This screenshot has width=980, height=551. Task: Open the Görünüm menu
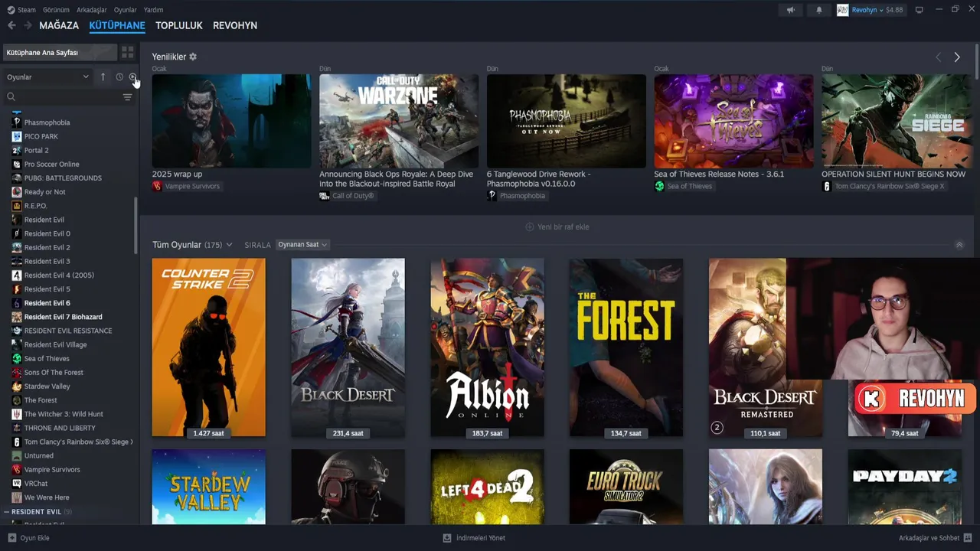point(56,10)
